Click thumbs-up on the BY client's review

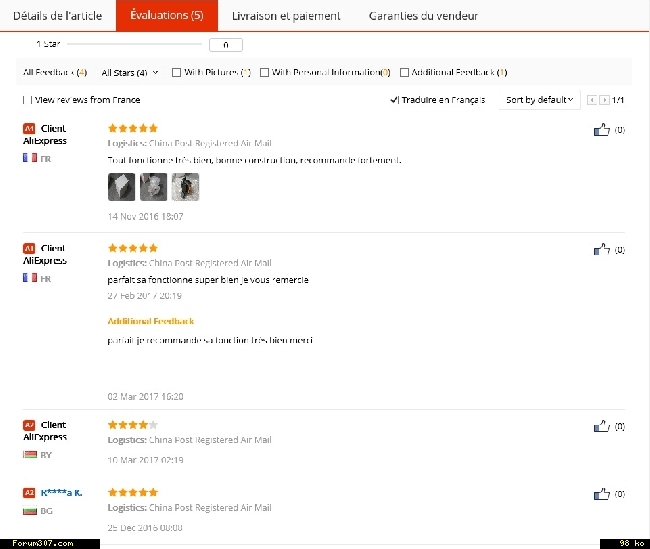601,426
